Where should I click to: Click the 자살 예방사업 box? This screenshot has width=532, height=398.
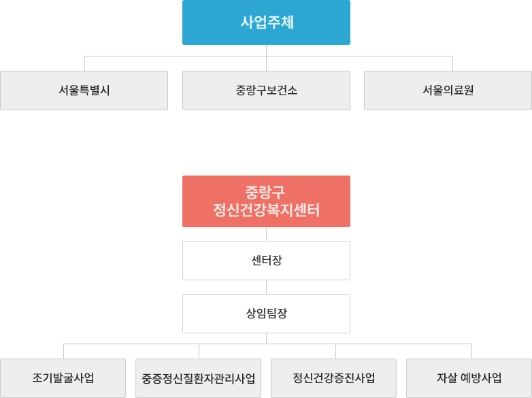[469, 378]
